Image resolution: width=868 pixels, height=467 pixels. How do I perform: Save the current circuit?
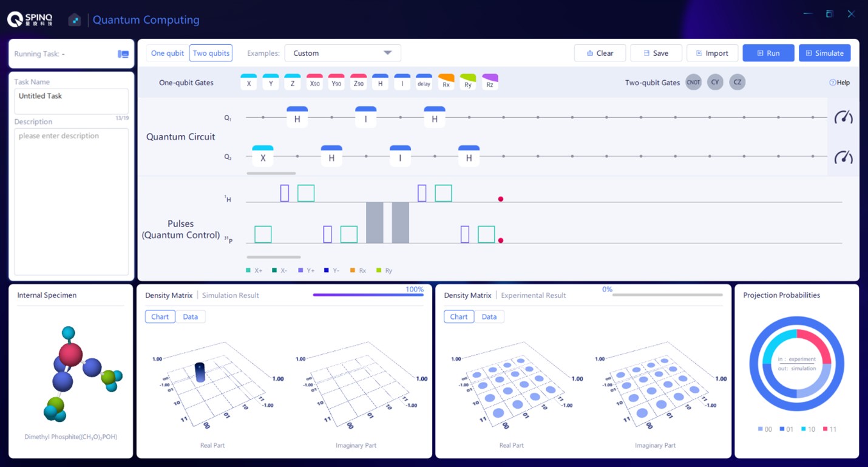(656, 53)
